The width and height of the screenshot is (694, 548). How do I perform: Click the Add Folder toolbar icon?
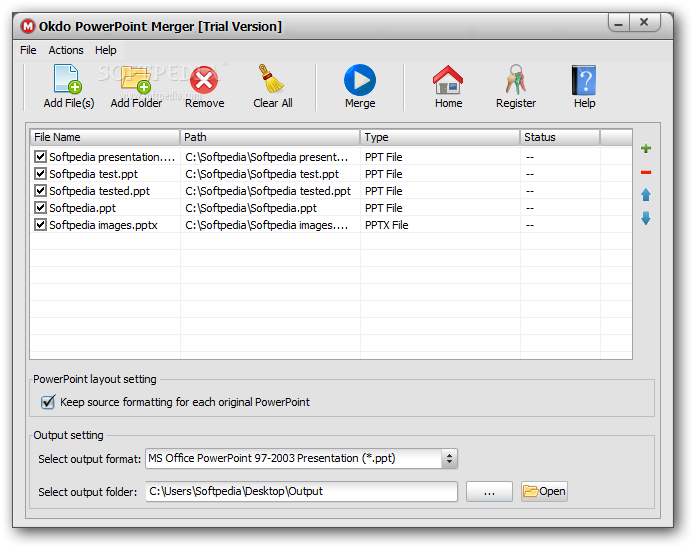coord(136,79)
